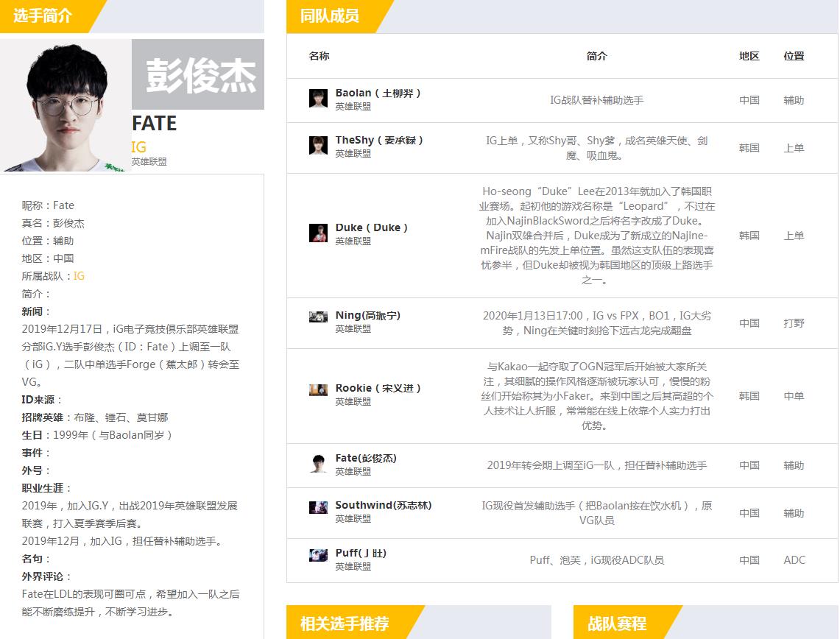Click Ning's avatar picture
The image size is (840, 639).
317,317
